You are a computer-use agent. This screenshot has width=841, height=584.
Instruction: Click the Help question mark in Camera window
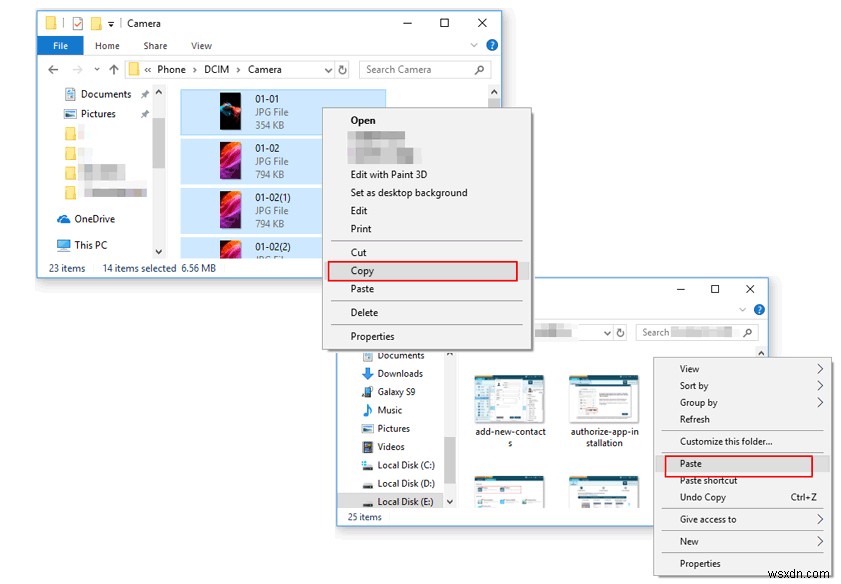[492, 45]
